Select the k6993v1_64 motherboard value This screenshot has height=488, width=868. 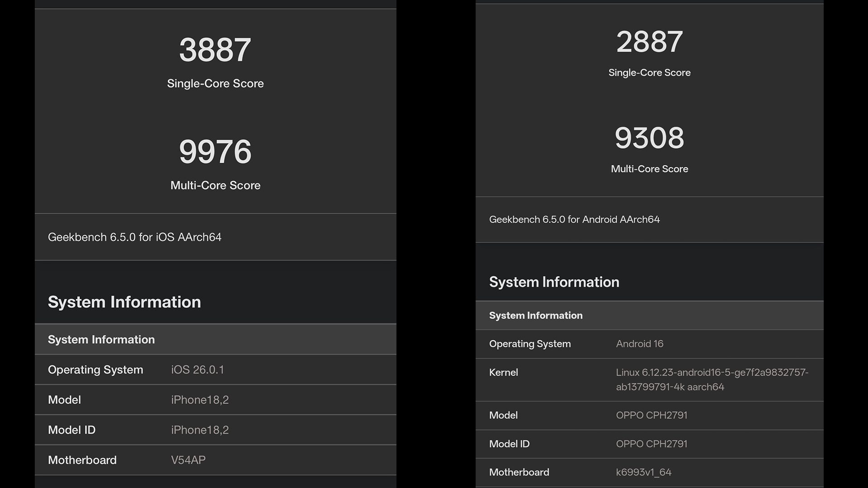click(643, 472)
